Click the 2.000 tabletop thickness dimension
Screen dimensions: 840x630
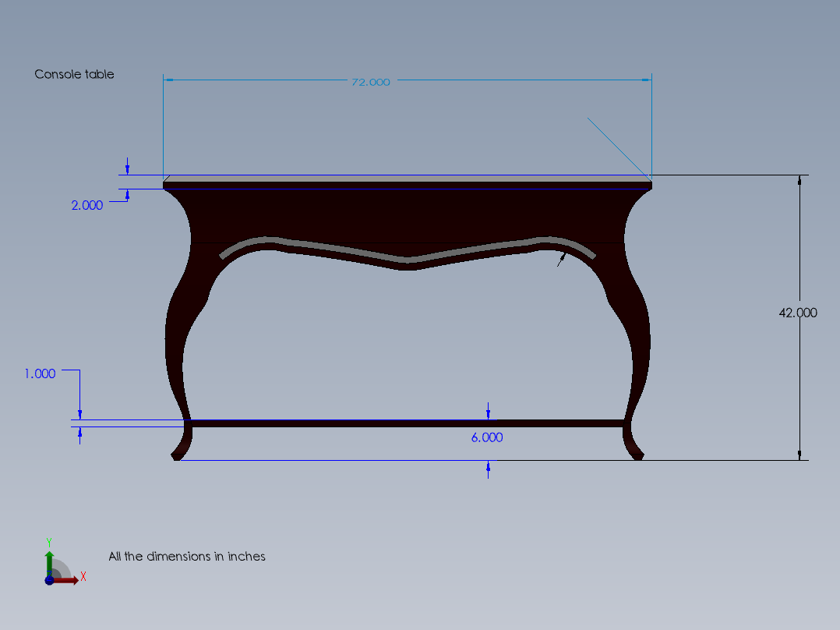pos(86,205)
